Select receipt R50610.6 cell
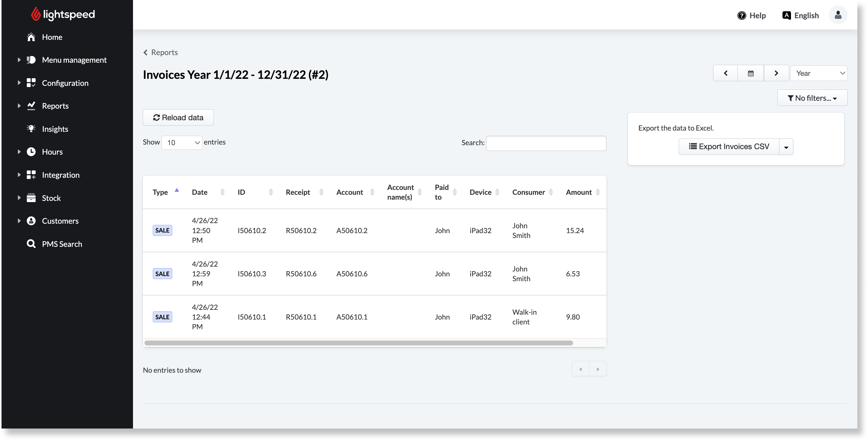868x441 pixels. (301, 274)
